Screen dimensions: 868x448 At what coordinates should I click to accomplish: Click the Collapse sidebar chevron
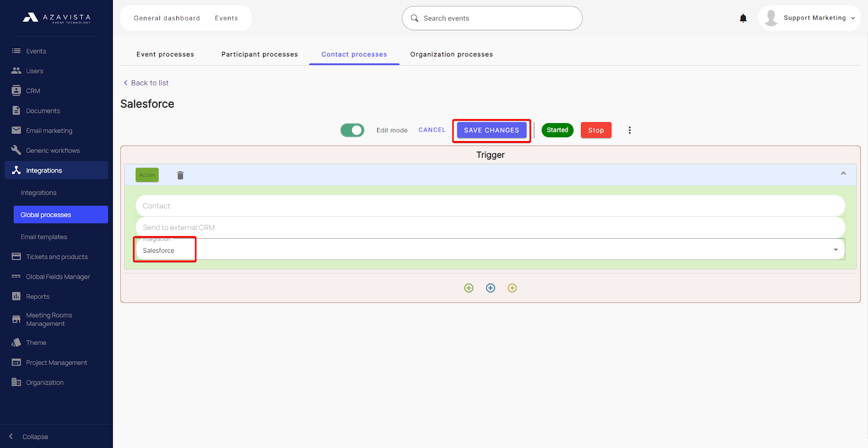[11, 437]
